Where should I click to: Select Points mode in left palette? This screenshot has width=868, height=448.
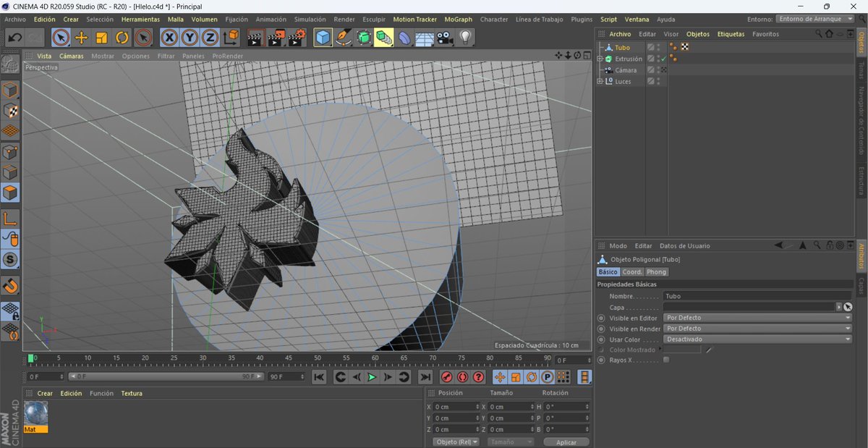(x=10, y=152)
